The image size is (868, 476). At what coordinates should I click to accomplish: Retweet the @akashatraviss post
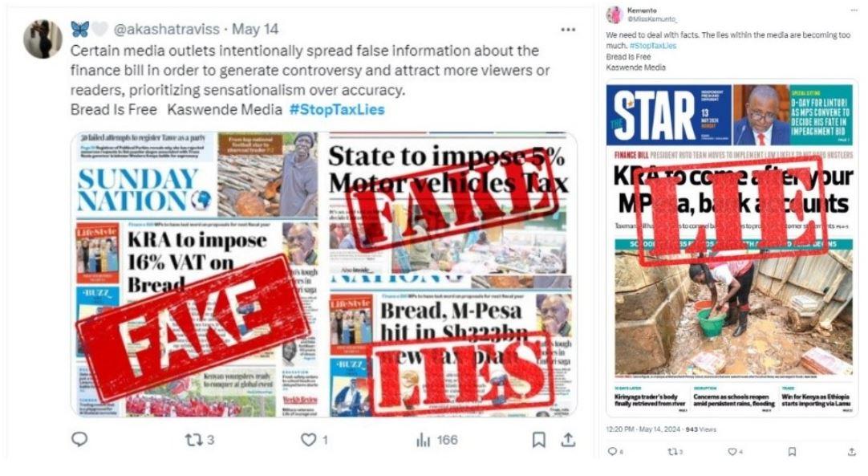(199, 440)
